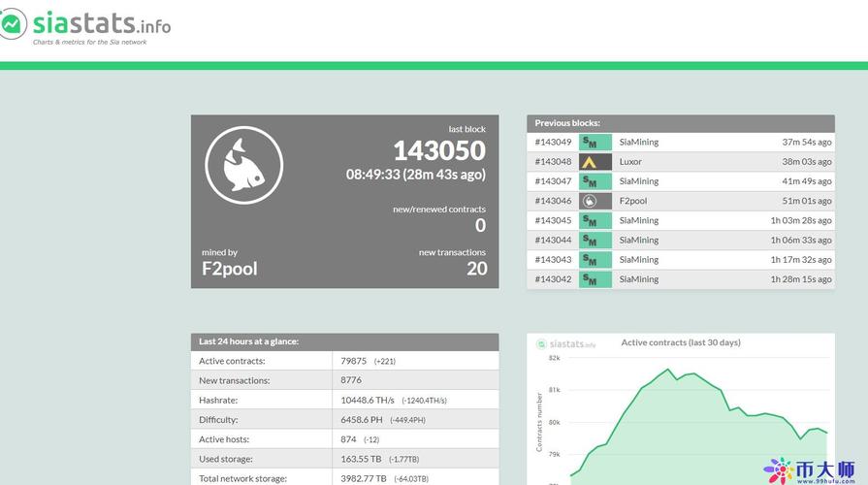The width and height of the screenshot is (868, 485).
Task: Click '51m 01s ago' time cell
Action: pos(807,201)
